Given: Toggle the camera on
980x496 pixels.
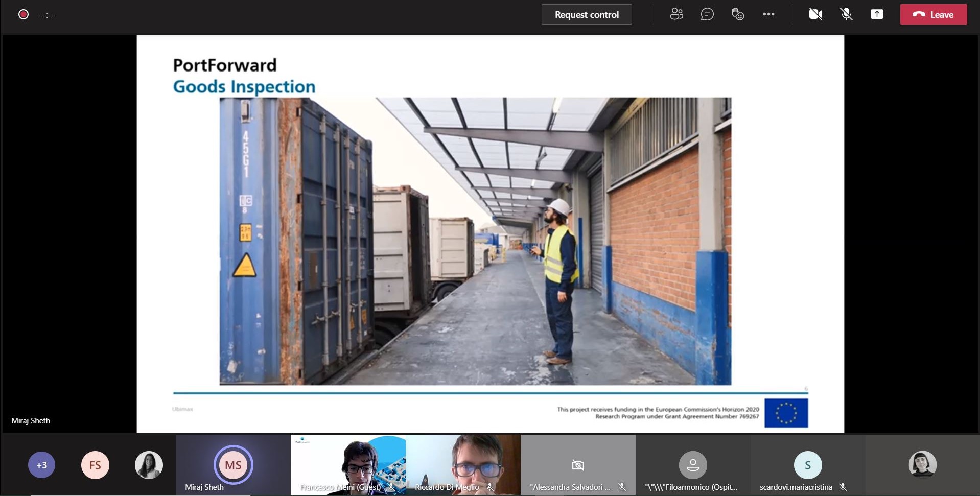Looking at the screenshot, I should tap(815, 14).
